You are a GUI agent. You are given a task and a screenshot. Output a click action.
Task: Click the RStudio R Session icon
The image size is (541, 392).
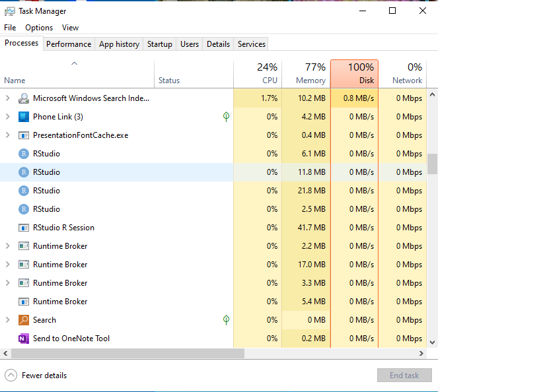tap(24, 228)
